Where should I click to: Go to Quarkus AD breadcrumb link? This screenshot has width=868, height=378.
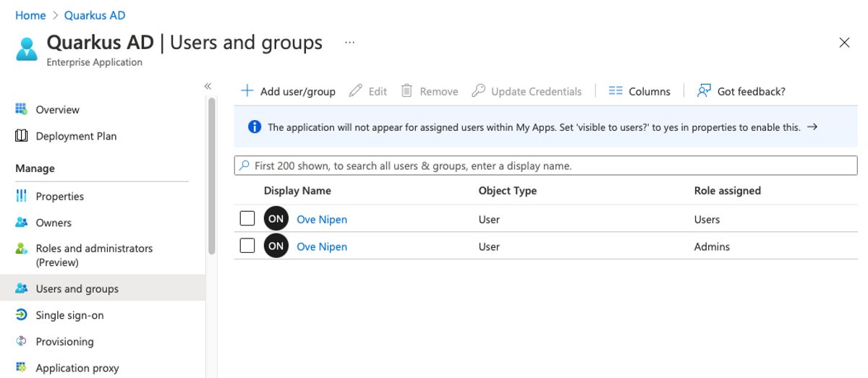coord(94,15)
